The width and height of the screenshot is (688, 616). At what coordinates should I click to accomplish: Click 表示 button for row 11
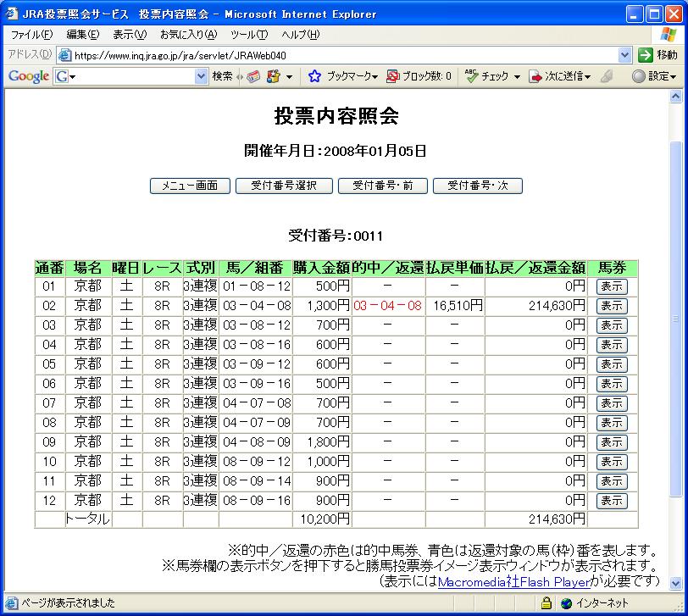612,481
